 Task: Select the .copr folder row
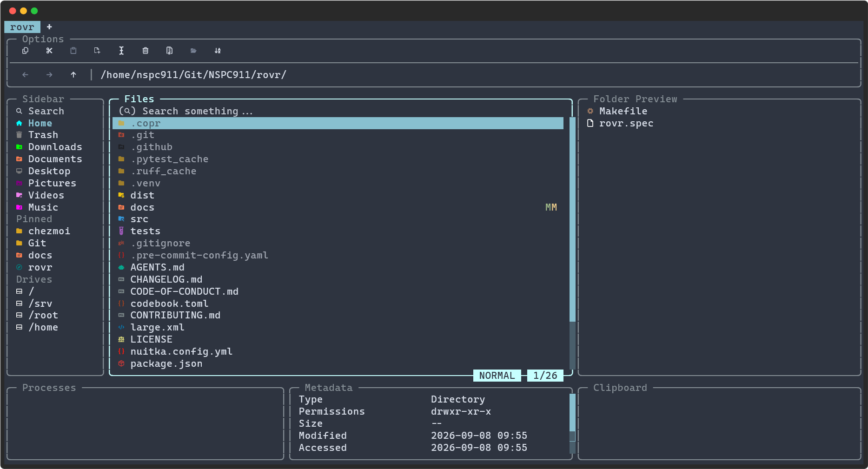pyautogui.click(x=338, y=123)
